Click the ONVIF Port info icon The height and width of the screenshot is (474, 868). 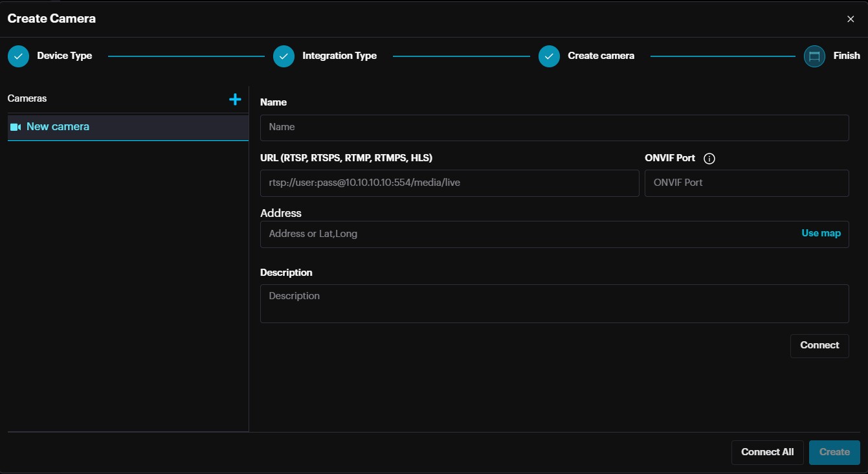(x=709, y=159)
